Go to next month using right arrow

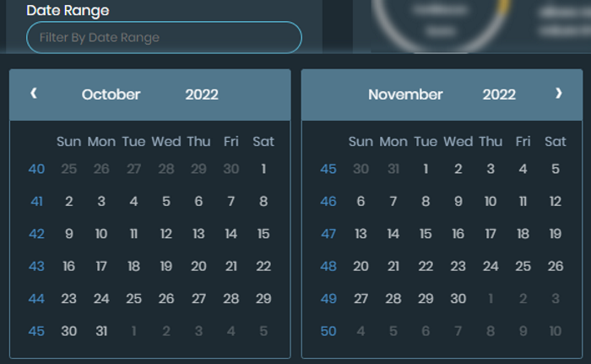[558, 94]
